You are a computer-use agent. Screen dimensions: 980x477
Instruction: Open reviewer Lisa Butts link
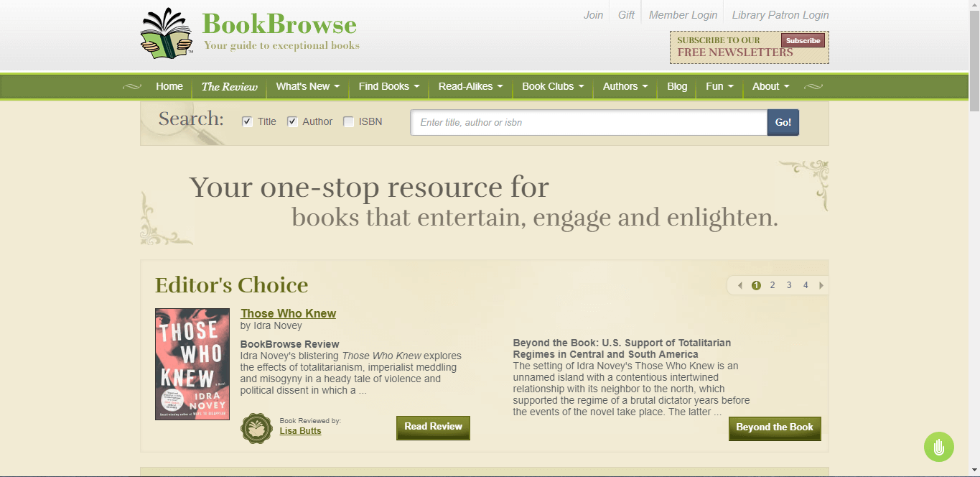(300, 431)
